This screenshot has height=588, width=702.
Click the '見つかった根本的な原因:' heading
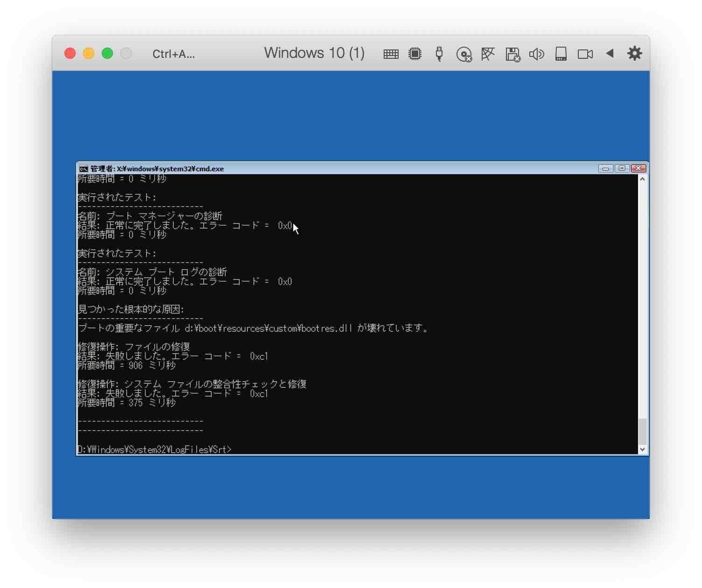click(x=131, y=309)
